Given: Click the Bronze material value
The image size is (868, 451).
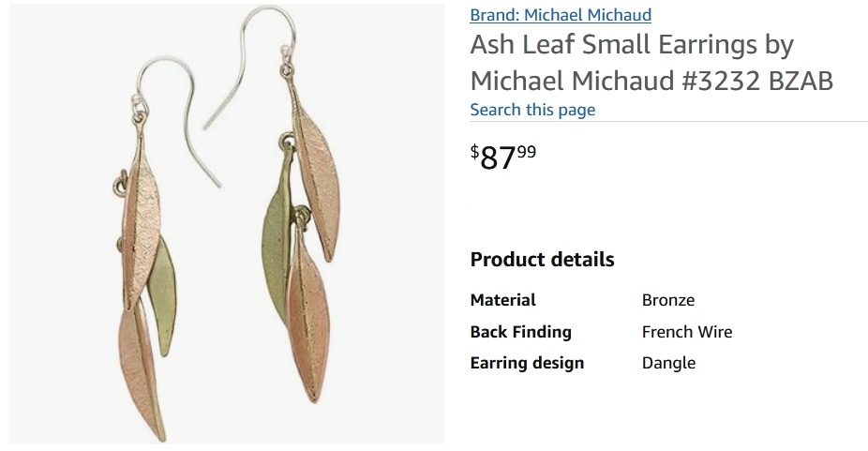Looking at the screenshot, I should click(668, 300).
